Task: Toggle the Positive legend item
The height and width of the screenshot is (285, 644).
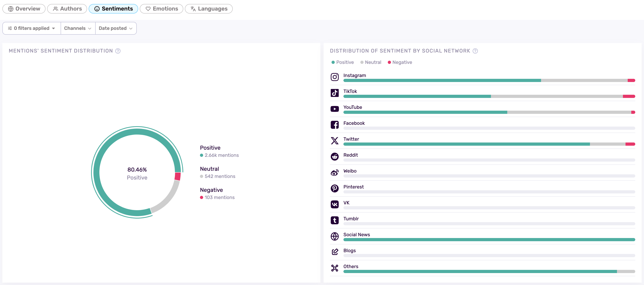Action: pyautogui.click(x=342, y=62)
